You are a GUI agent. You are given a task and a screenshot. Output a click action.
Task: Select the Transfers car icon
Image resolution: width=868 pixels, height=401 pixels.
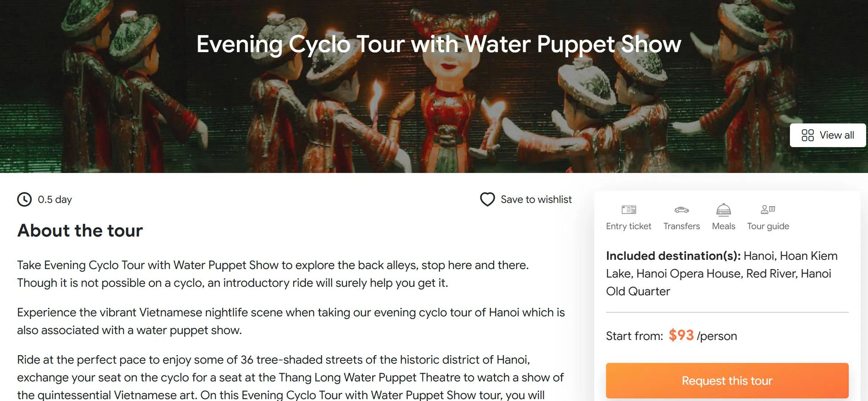(681, 210)
